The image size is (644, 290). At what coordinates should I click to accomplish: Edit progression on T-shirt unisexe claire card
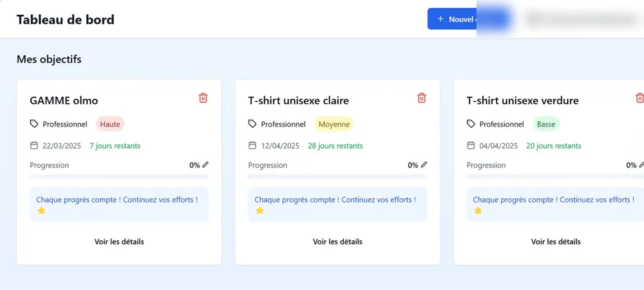(x=424, y=165)
